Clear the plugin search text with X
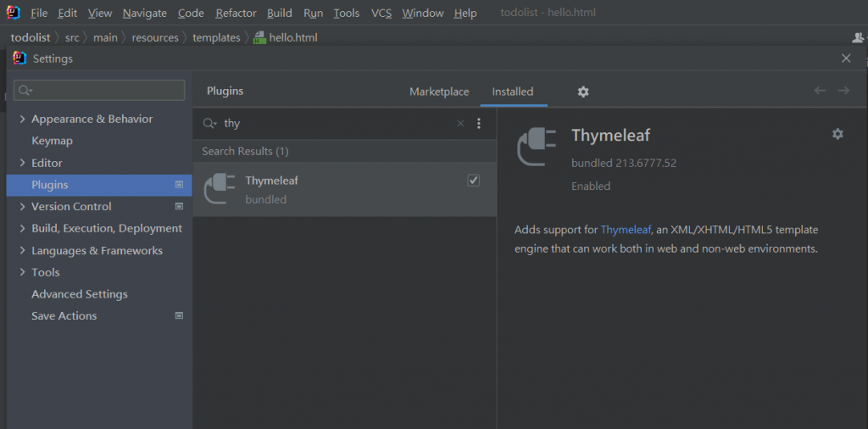 point(460,124)
